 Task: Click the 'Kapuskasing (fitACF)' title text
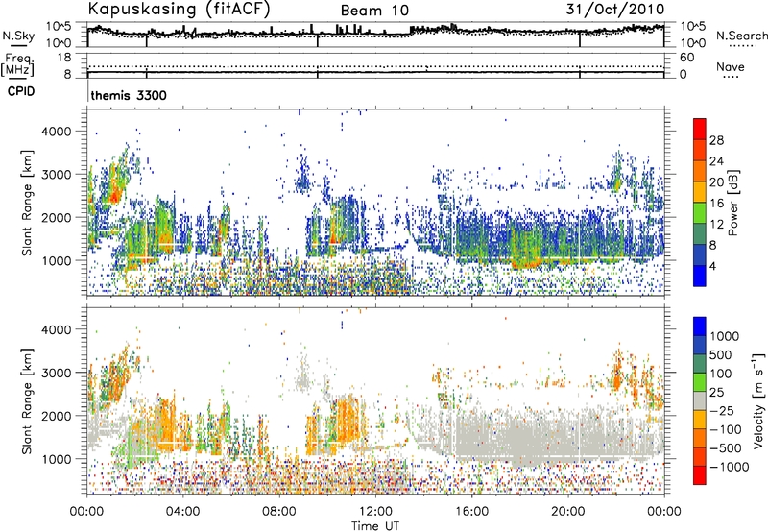(x=179, y=10)
